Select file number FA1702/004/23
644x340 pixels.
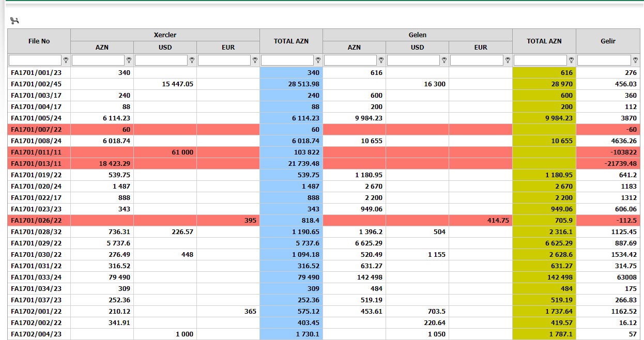click(36, 334)
